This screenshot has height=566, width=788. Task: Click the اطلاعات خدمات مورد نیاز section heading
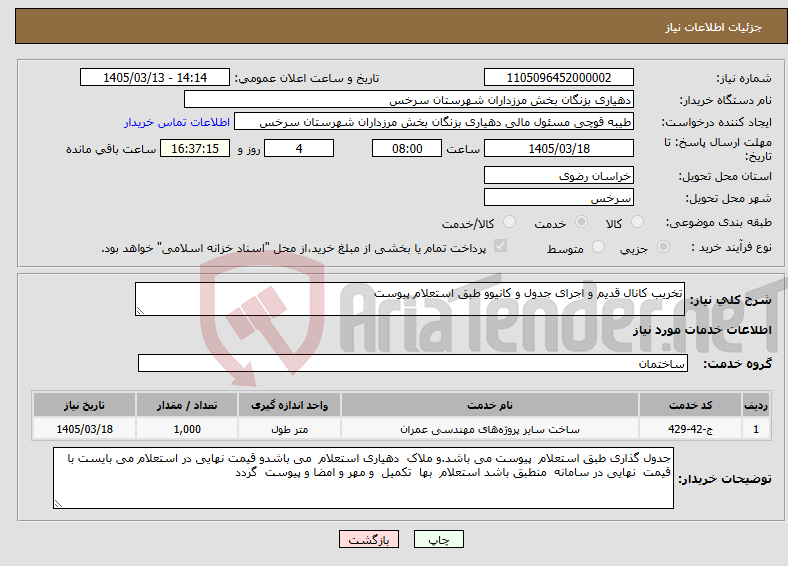[702, 330]
